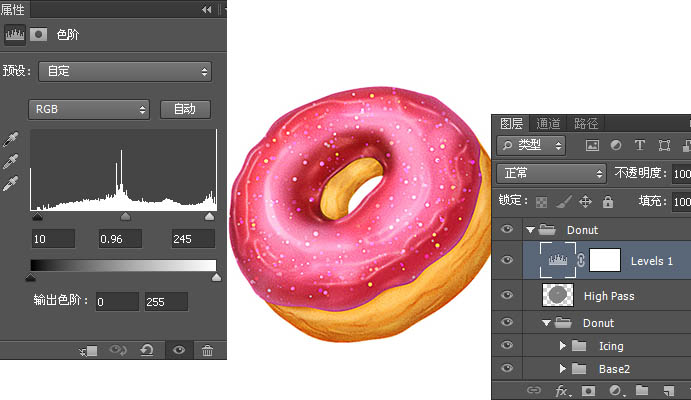Collapse the nested Donut group
This screenshot has height=400, width=691.
pos(546,323)
